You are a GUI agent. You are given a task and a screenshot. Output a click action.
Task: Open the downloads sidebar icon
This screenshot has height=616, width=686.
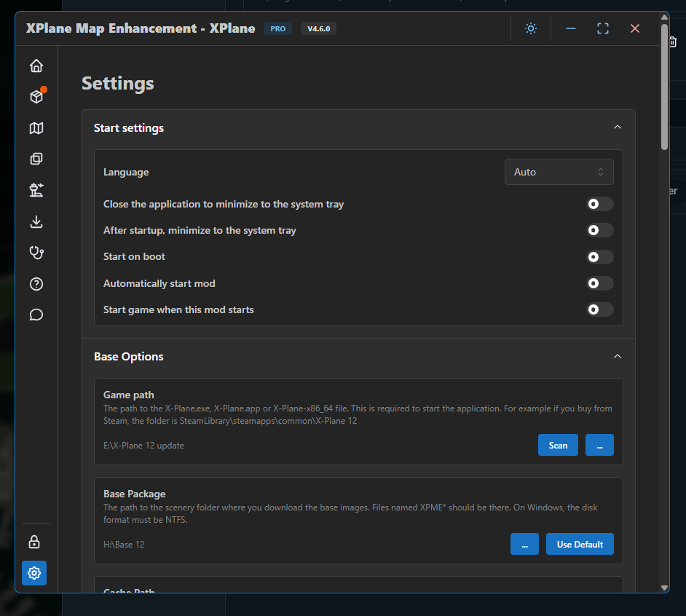(36, 222)
